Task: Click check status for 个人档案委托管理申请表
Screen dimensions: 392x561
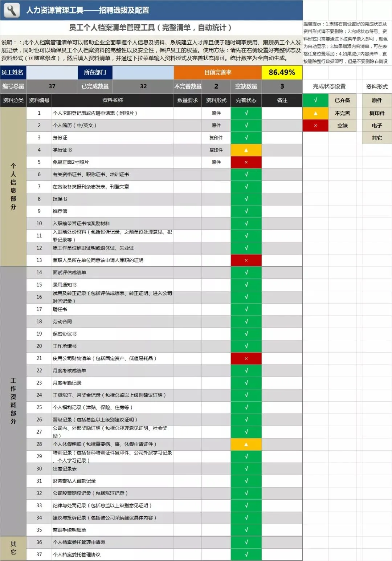Action: point(246,542)
